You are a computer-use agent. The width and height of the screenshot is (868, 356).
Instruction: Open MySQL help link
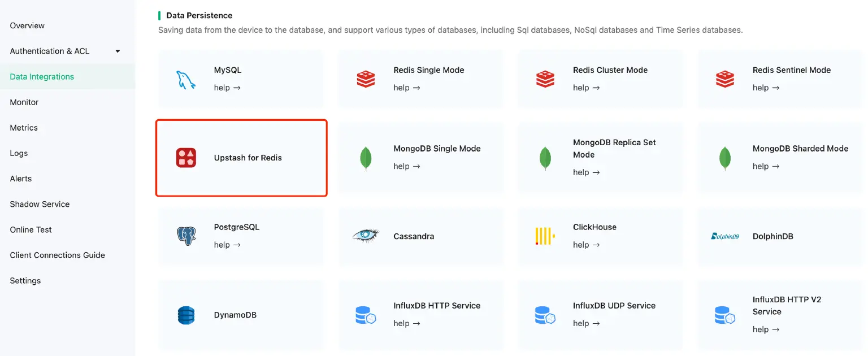[x=228, y=88]
